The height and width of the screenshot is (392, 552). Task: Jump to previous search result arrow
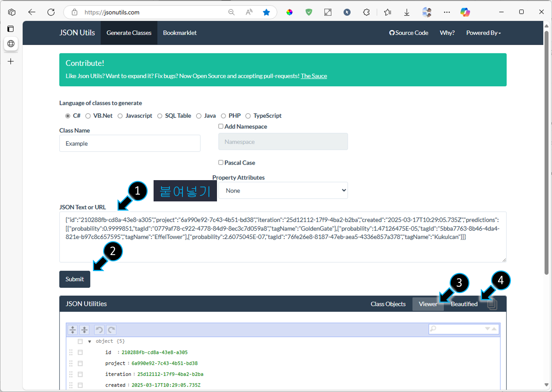tap(494, 329)
